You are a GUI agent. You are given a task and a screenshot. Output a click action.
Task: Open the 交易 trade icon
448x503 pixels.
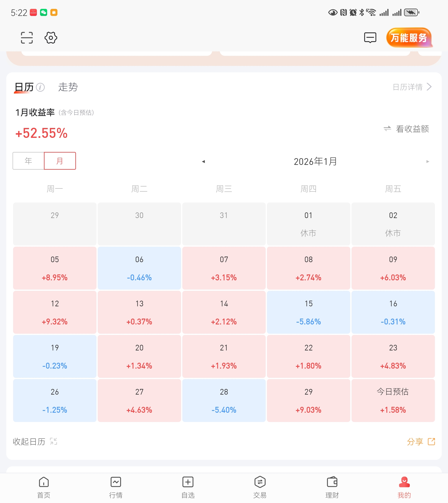tap(260, 482)
